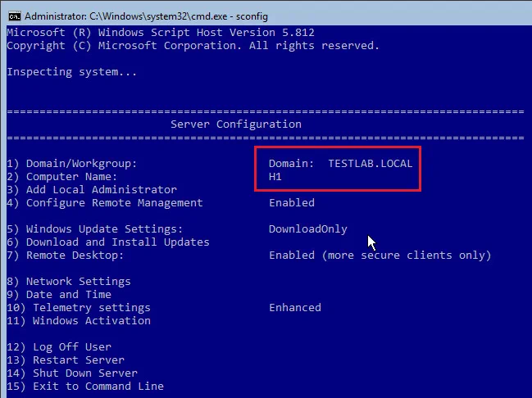This screenshot has width=532, height=398.
Task: Click the Date and Time entry
Action: [x=59, y=295]
